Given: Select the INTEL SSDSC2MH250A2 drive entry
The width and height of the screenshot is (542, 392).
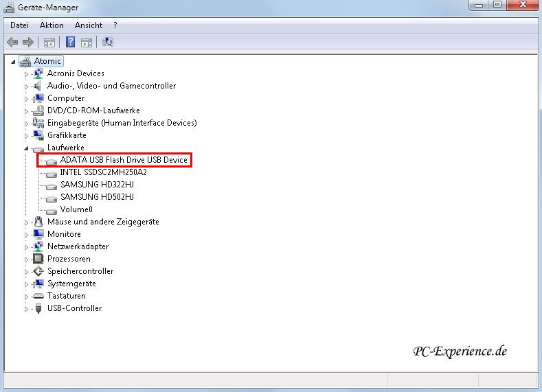Looking at the screenshot, I should tap(103, 172).
